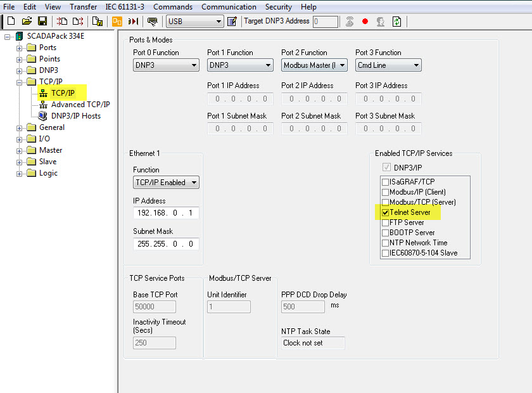532x393 pixels.
Task: Open the Port 2 Function Modbus Master dropdown
Action: [314, 65]
